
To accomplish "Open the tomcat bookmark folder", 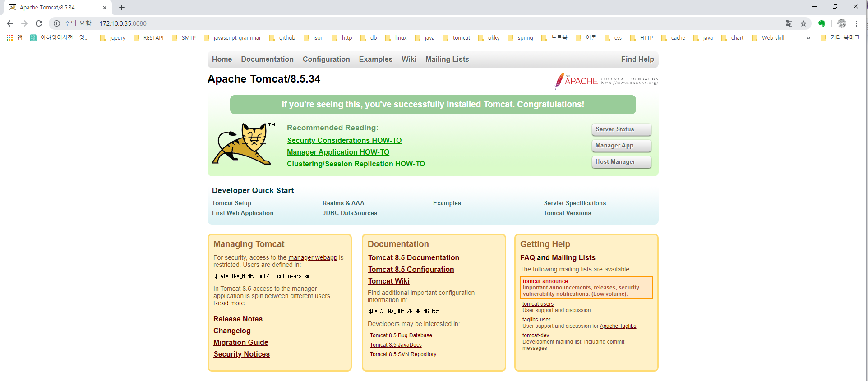I will pos(457,38).
